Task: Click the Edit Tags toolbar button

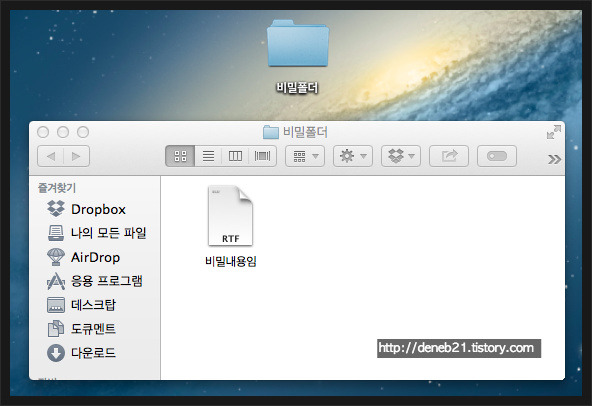Action: click(497, 156)
